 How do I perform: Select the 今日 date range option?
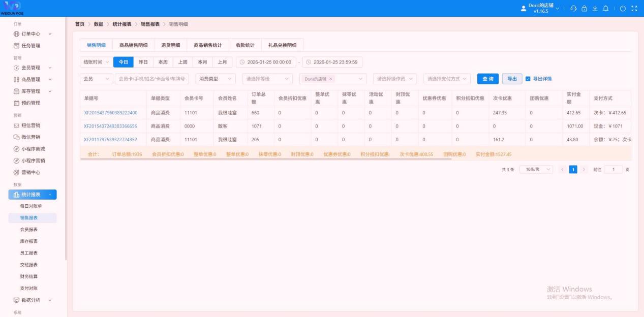(x=123, y=62)
